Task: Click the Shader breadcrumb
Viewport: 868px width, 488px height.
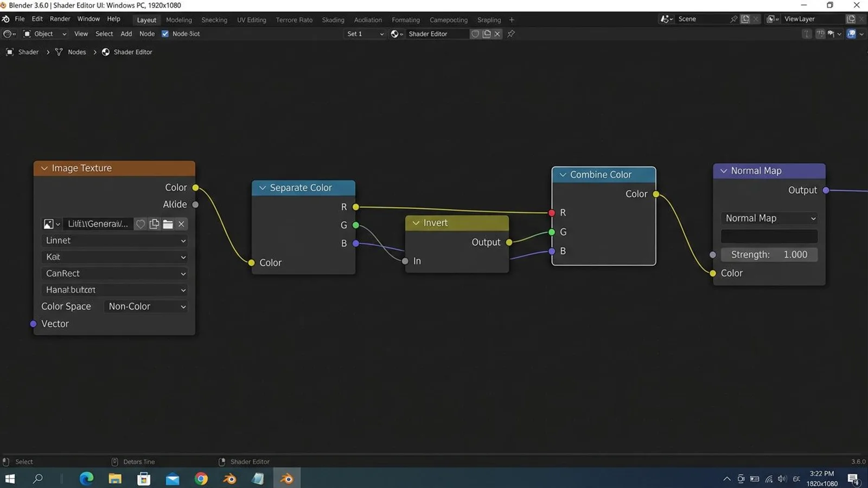Action: click(x=28, y=52)
